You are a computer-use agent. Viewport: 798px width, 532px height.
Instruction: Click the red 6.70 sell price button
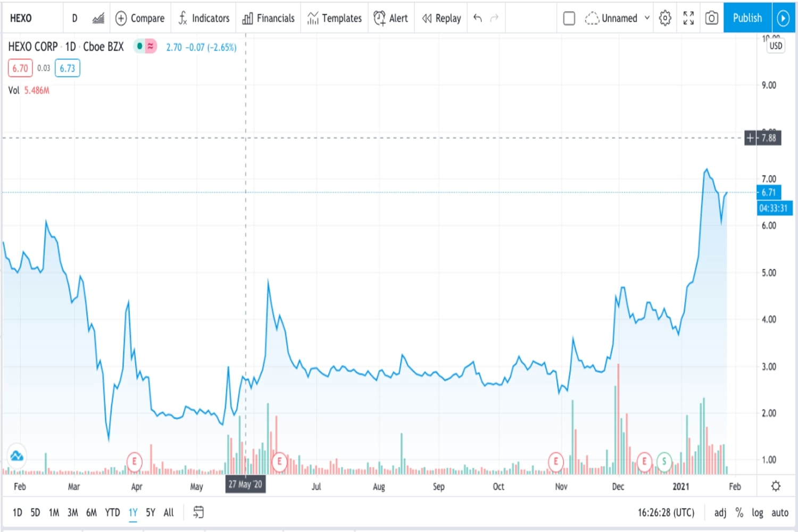(x=20, y=68)
